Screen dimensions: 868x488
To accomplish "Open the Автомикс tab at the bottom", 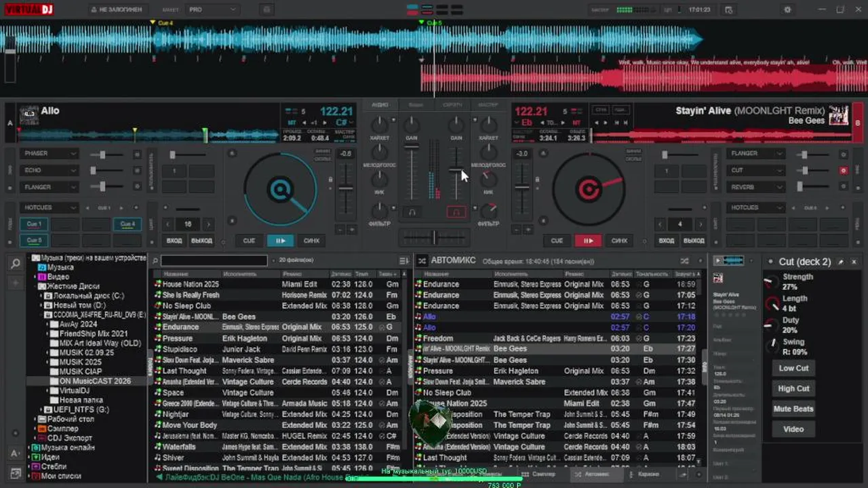I will coord(597,474).
